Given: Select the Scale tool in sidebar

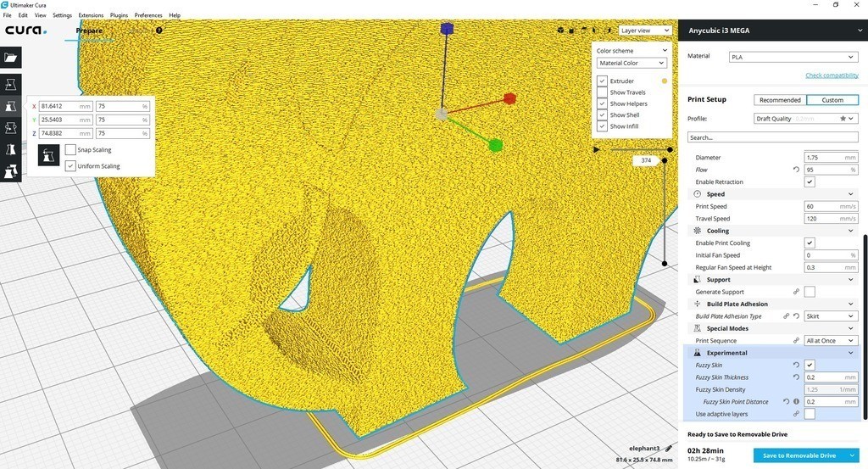Looking at the screenshot, I should [10, 106].
